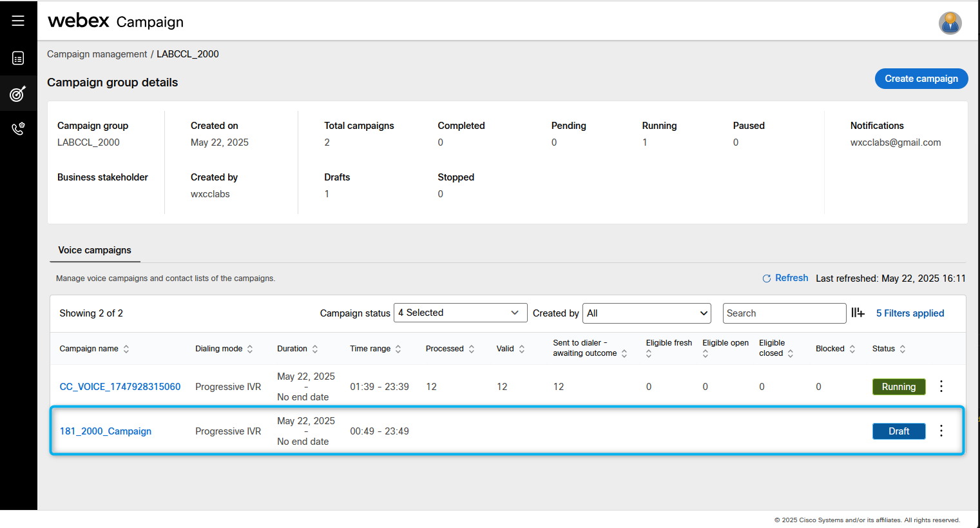This screenshot has height=528, width=980.
Task: Go to Campaign management breadcrumb
Action: (x=97, y=54)
